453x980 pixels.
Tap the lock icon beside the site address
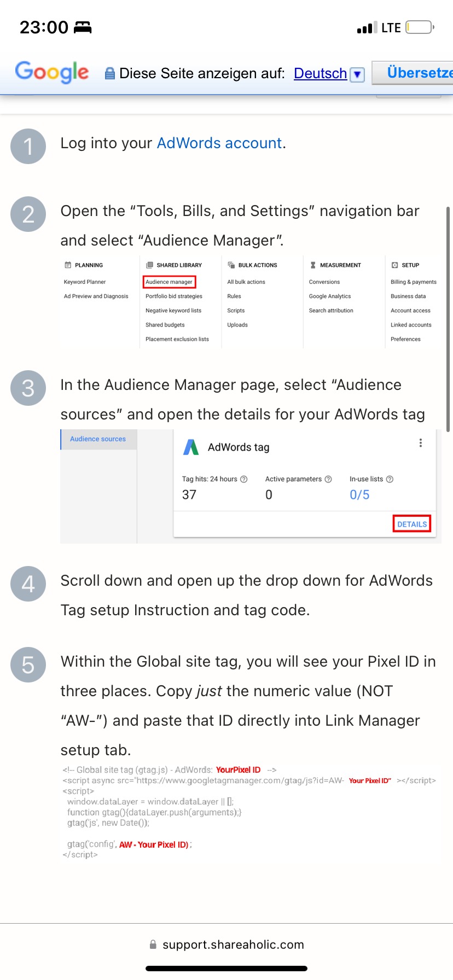(x=153, y=944)
